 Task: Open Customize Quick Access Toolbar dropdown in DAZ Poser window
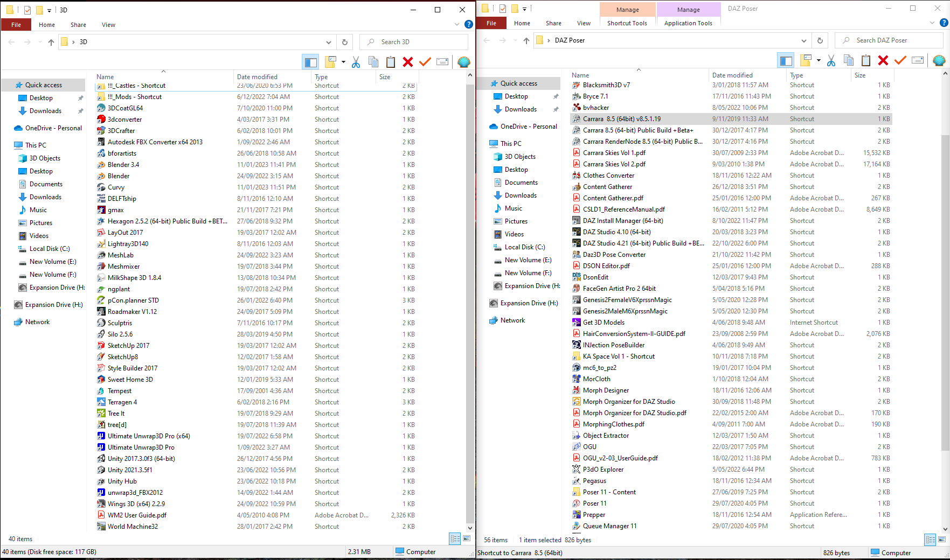[x=524, y=9]
